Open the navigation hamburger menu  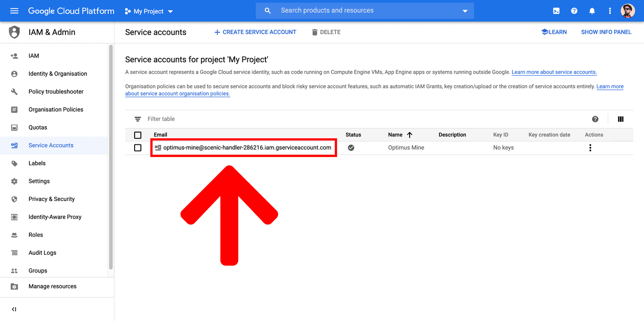[x=14, y=10]
